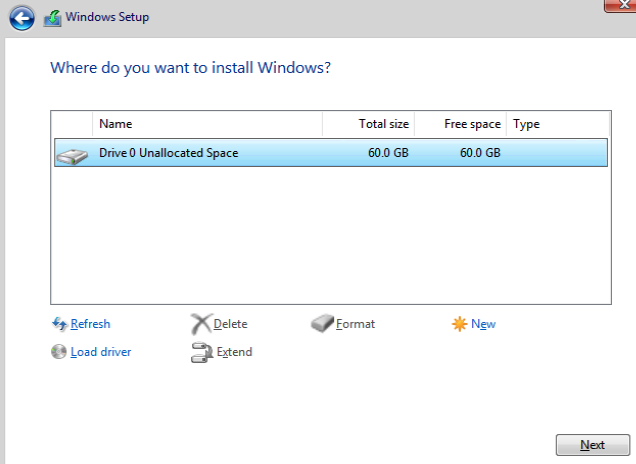Click the hard disk icon for Drive 0
636x464 pixels.
[x=71, y=154]
